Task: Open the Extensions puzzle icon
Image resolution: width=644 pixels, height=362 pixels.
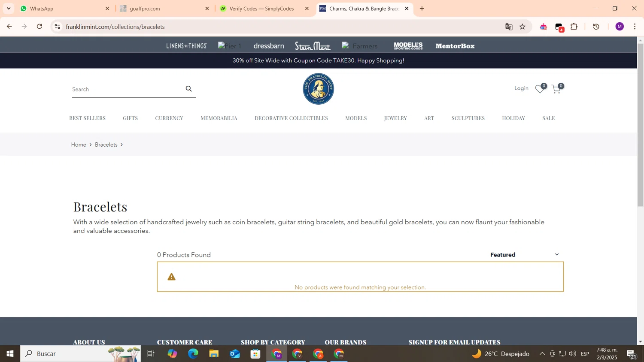Action: pyautogui.click(x=574, y=27)
